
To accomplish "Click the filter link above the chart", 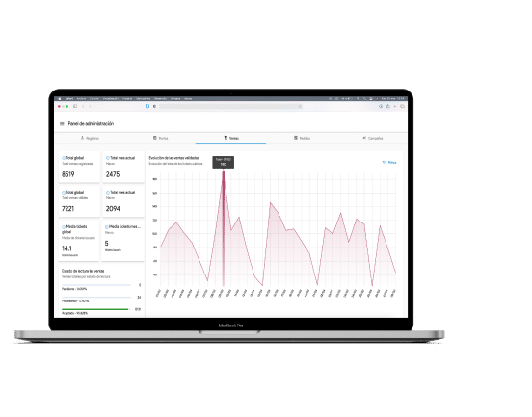I will (x=389, y=163).
